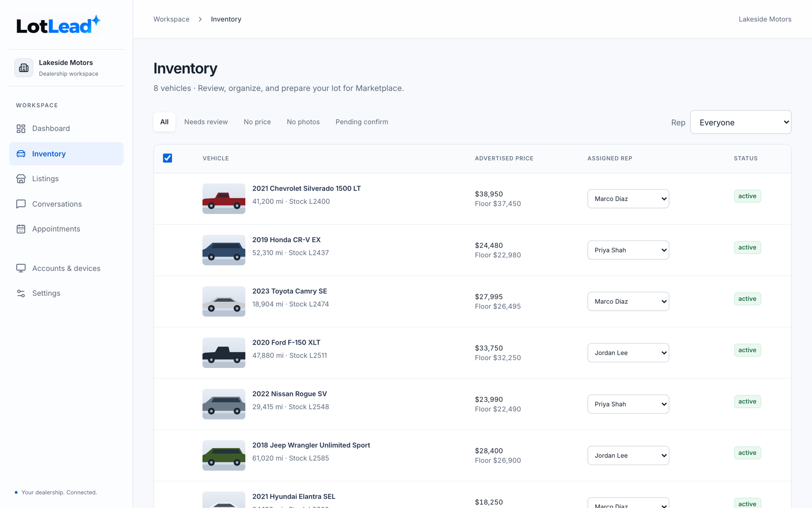
Task: Click the Honda CR-V EX thumbnail
Action: click(224, 250)
